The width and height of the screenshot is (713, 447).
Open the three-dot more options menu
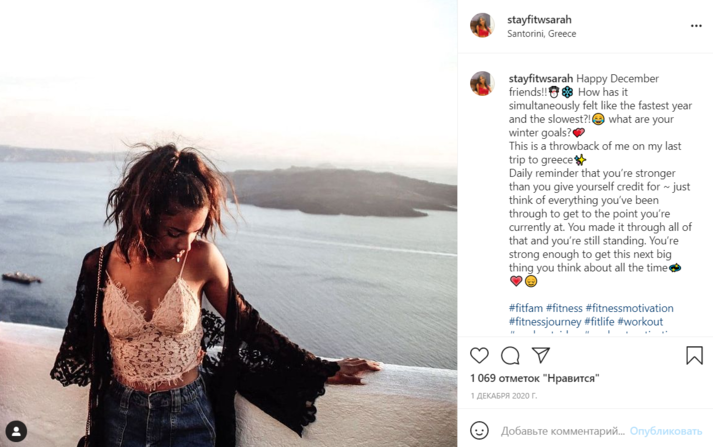pos(696,26)
